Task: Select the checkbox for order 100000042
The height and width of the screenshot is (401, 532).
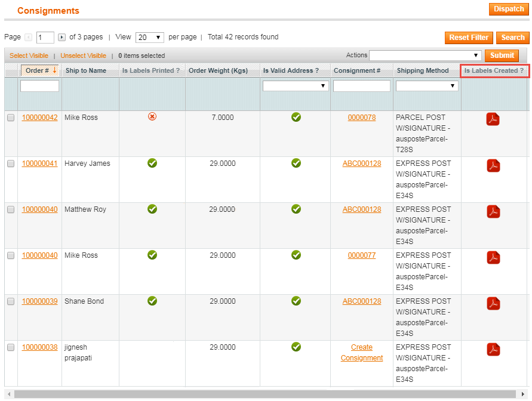Action: (11, 118)
